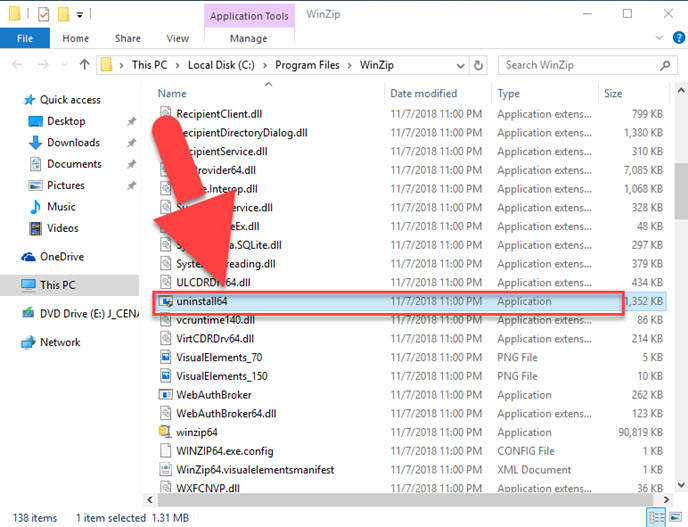Sort files by the Name column
The height and width of the screenshot is (527, 688).
[x=172, y=93]
